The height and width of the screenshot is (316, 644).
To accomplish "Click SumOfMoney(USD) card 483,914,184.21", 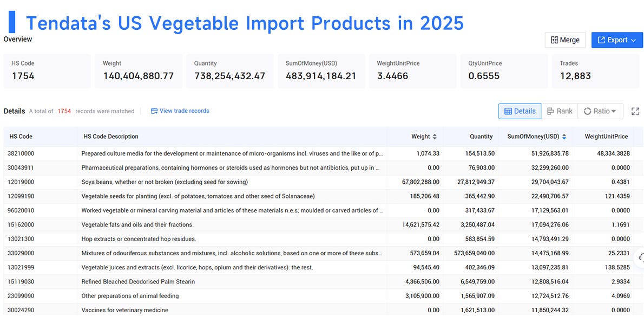I will point(321,71).
